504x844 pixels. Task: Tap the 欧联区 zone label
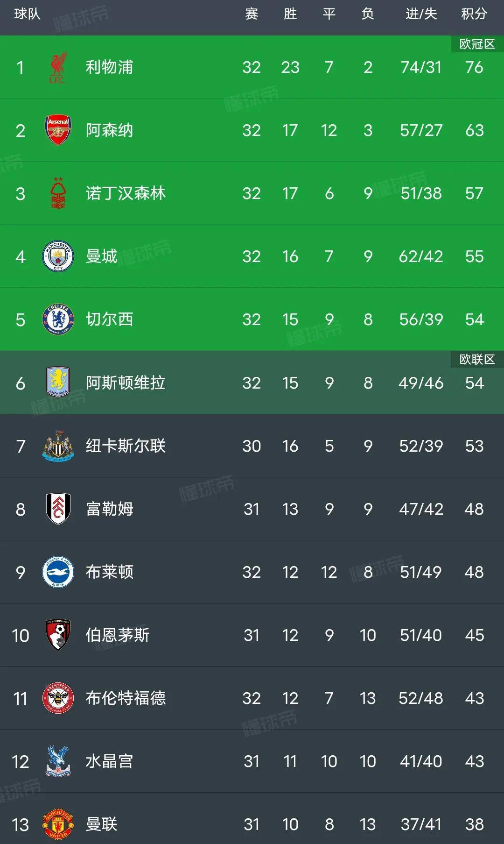[x=477, y=359]
